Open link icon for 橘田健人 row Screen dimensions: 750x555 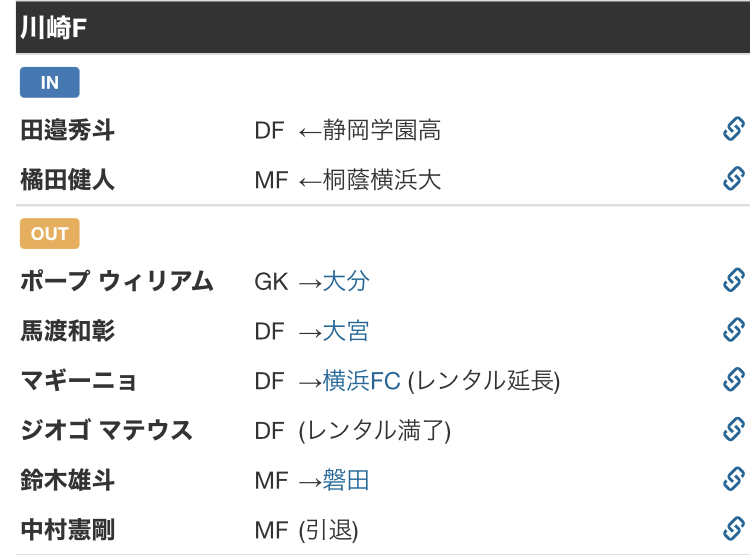pyautogui.click(x=734, y=179)
